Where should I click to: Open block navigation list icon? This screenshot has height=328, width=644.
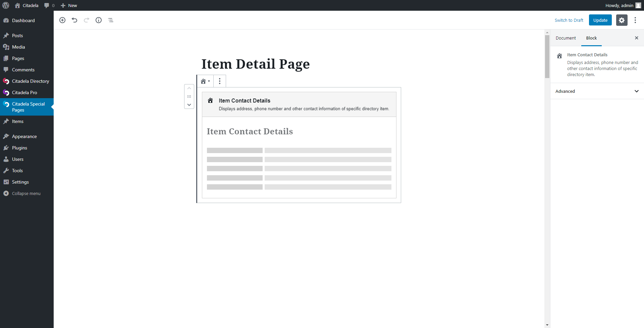pos(111,20)
